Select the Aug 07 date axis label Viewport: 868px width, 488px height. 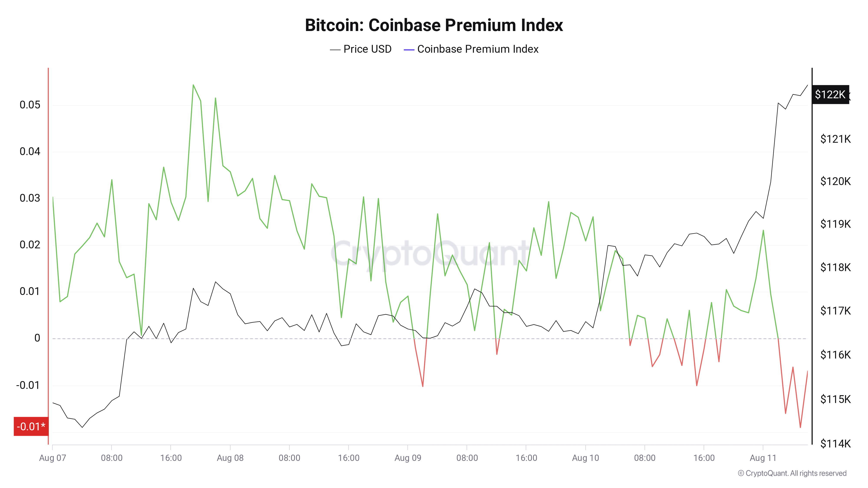coord(53,458)
